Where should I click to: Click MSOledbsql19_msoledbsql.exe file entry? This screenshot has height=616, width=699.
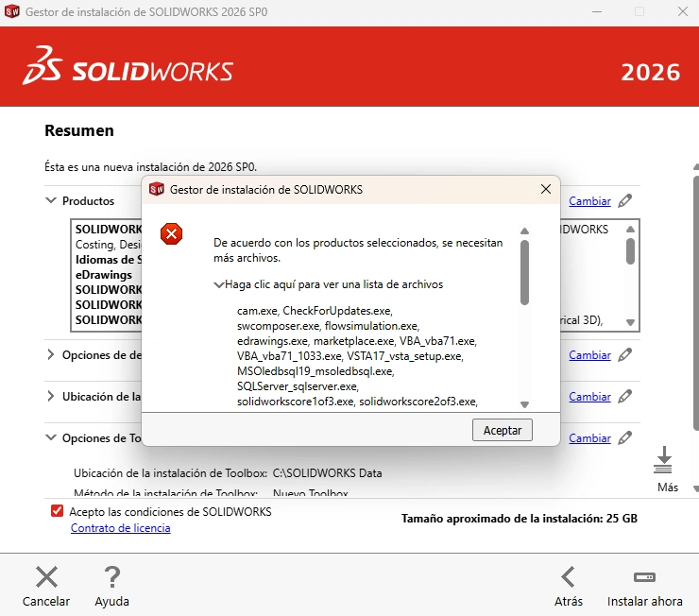click(315, 371)
